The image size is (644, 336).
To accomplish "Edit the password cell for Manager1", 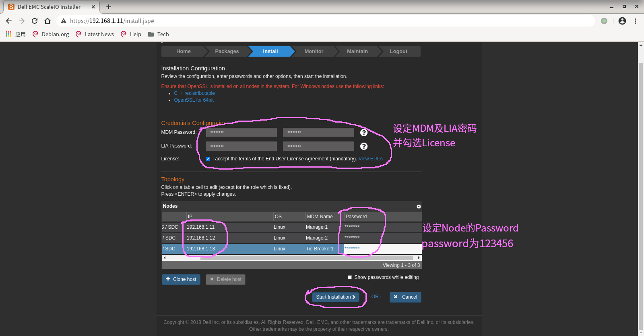I will pyautogui.click(x=382, y=227).
